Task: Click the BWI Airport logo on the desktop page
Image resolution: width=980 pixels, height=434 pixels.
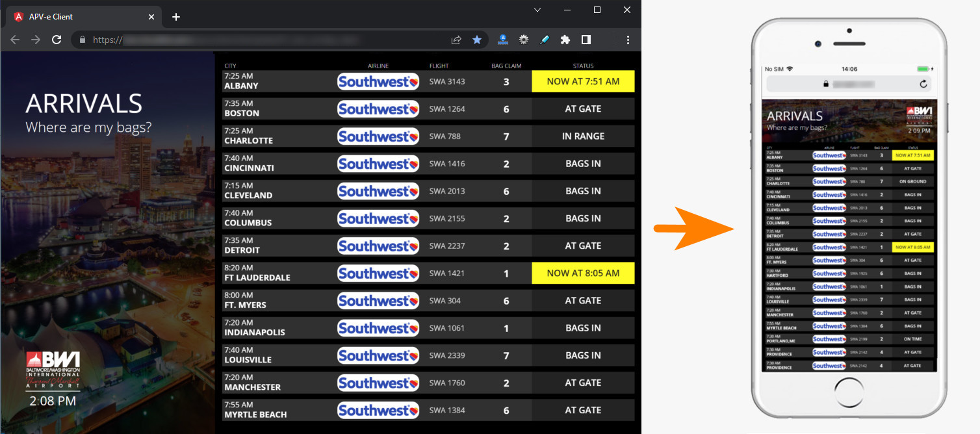Action: [53, 371]
